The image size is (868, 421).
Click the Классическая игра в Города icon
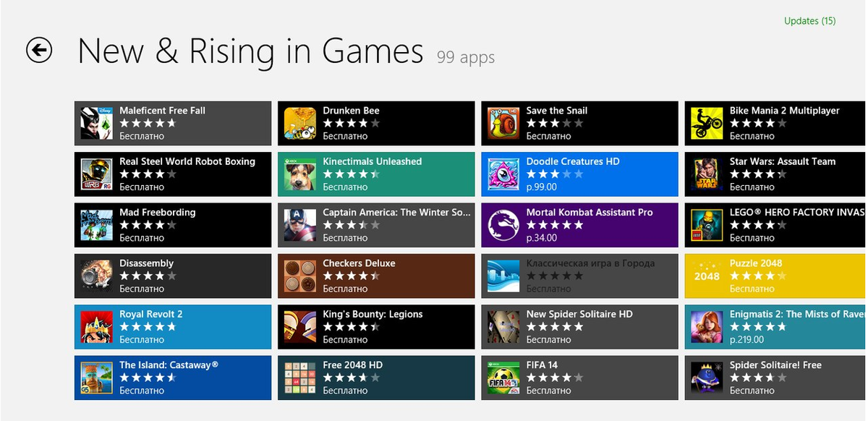click(503, 276)
